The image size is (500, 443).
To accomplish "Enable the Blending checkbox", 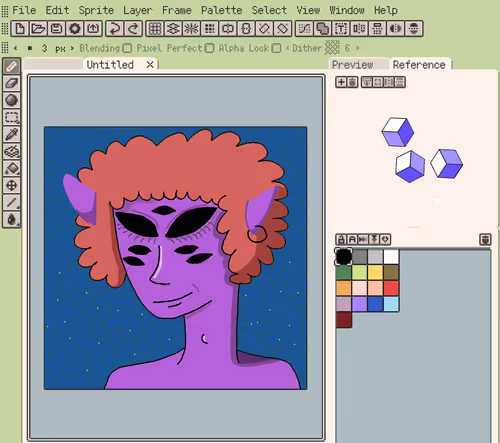I will click(127, 48).
